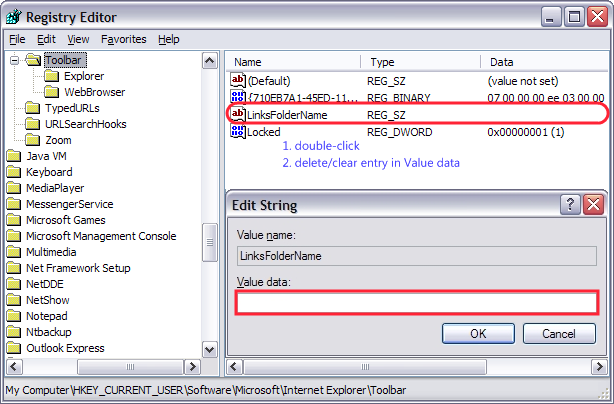Click the tree pane horizontal scroll thumb

tap(130, 367)
